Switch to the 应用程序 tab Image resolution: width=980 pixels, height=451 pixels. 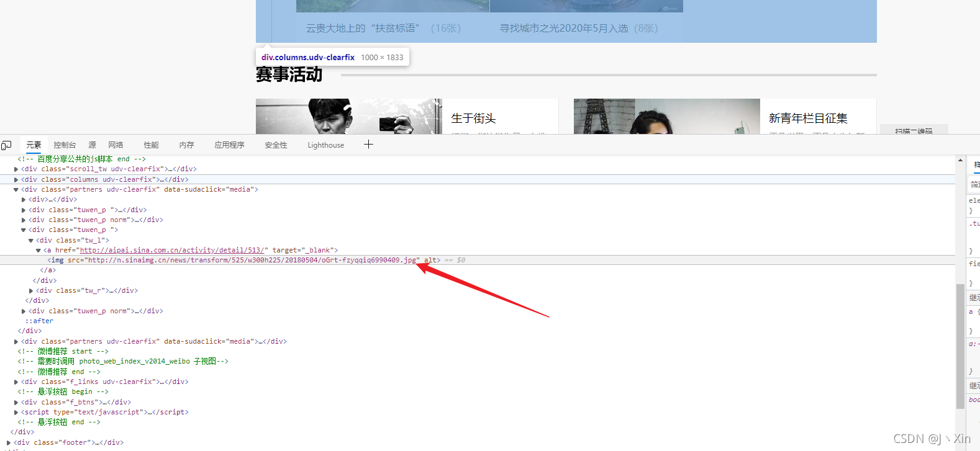(229, 145)
